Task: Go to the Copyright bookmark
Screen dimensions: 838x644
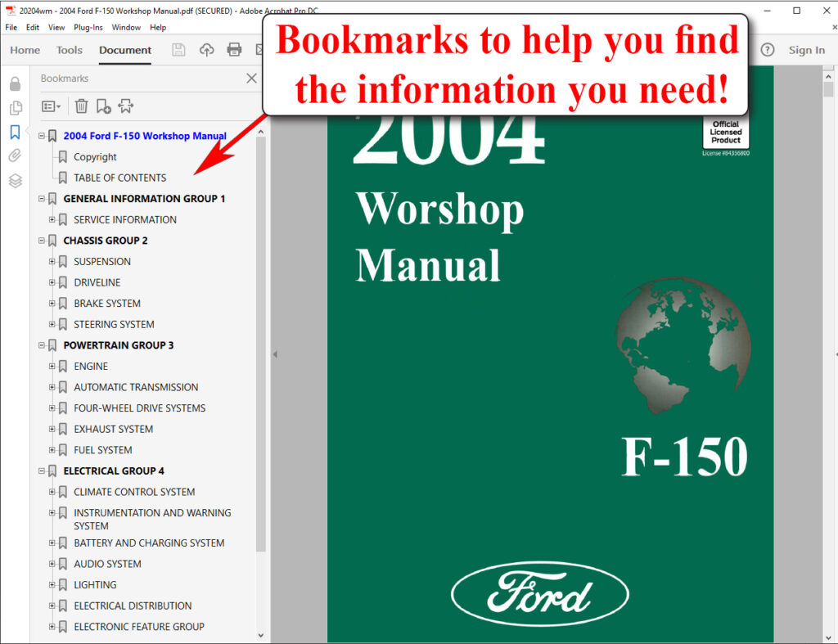Action: 95,156
